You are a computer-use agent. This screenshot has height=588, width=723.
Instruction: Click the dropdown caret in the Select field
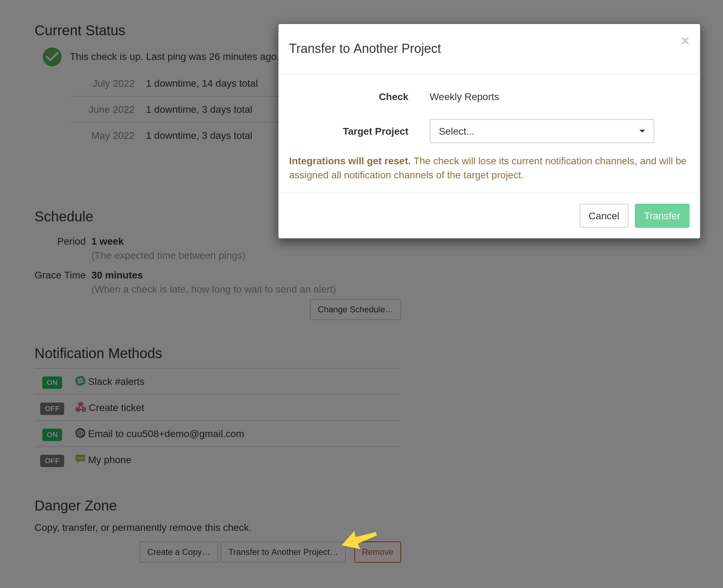pos(642,131)
